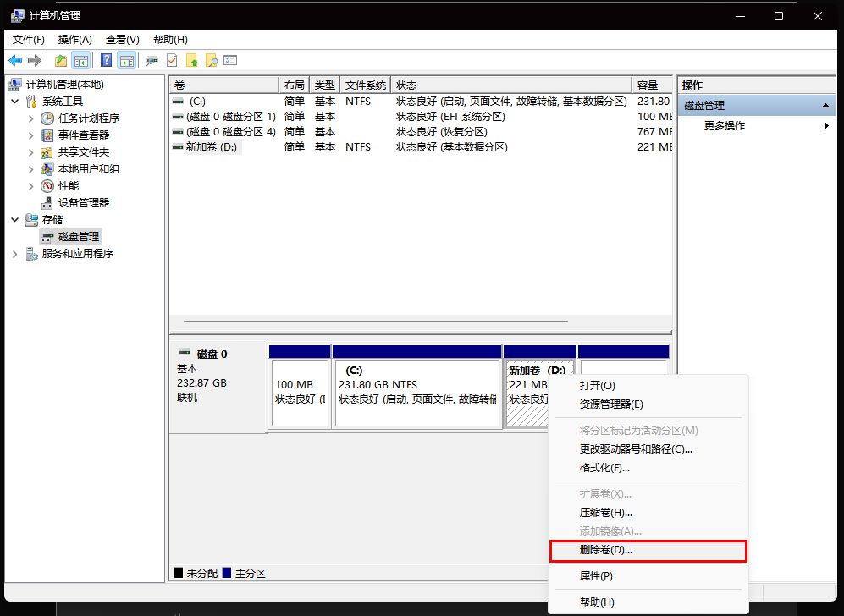Screen dimensions: 844x616
Task: Collapse the 系统工具 tree node
Action: tap(15, 101)
